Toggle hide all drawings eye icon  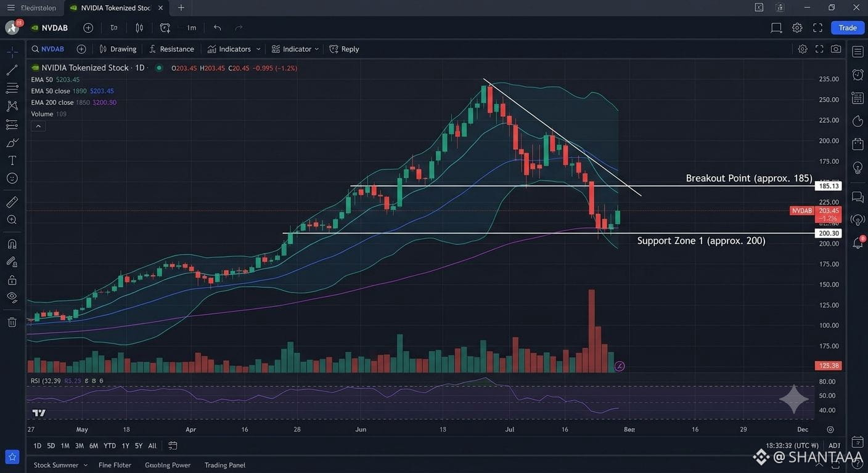12,297
